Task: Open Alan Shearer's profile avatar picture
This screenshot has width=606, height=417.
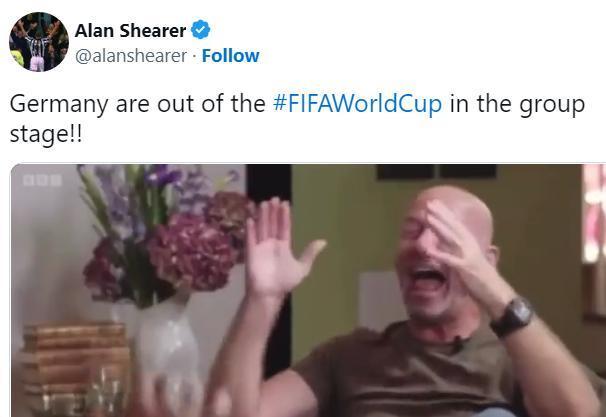Action: (x=39, y=42)
